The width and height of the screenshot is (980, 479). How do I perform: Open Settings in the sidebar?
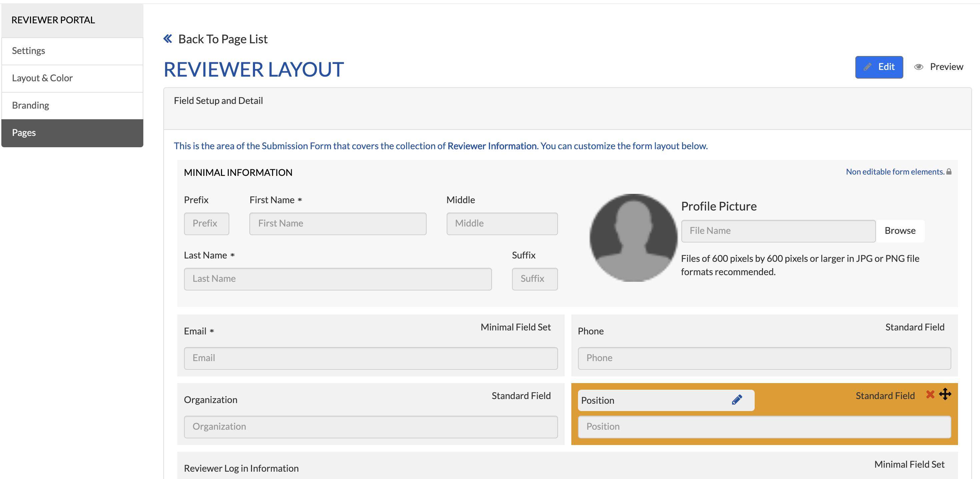coord(72,51)
